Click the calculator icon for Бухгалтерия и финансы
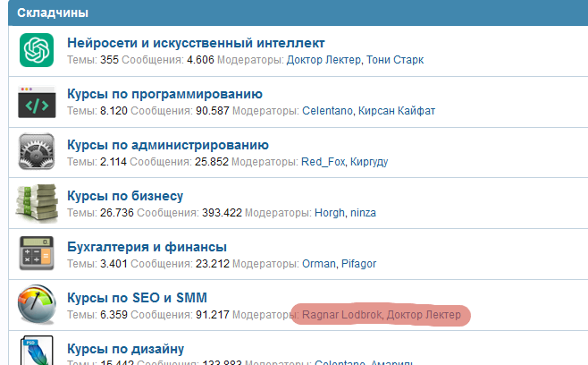 pos(37,254)
